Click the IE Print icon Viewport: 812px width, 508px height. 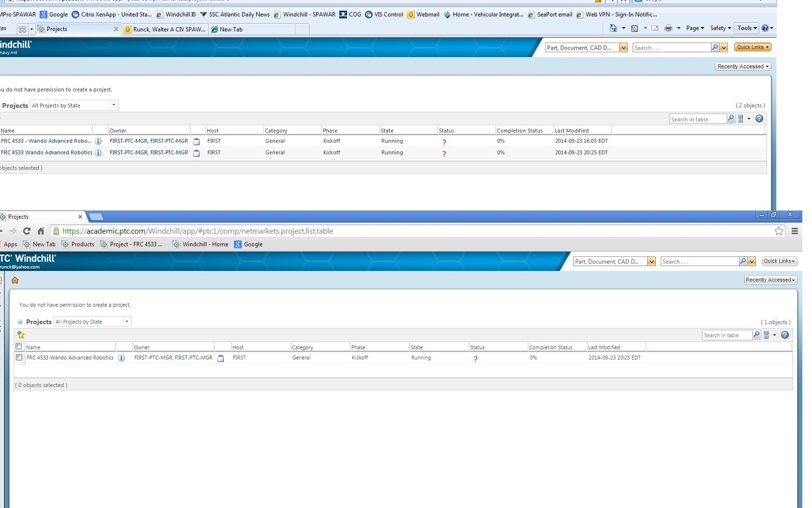668,28
